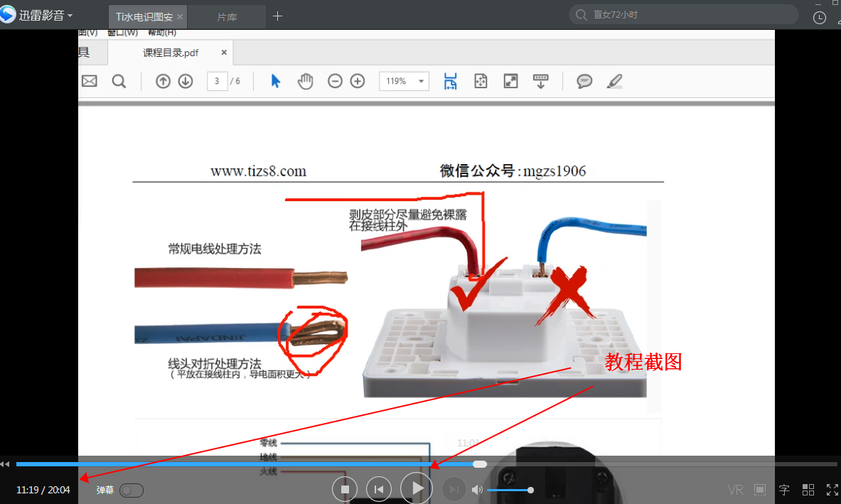Viewport: 841px width, 504px height.
Task: Select the hand pan tool in PDF toolbar
Action: click(305, 81)
